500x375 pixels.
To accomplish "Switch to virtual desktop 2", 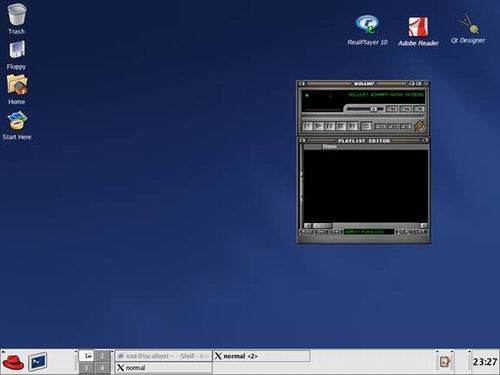I will tap(102, 356).
